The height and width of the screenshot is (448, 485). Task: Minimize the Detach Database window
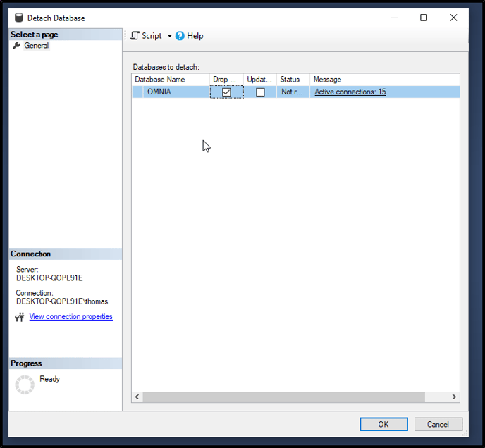tap(394, 18)
